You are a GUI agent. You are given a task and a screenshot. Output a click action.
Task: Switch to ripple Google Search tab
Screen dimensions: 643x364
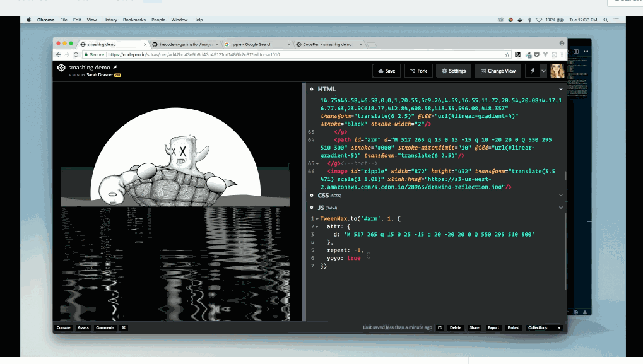point(257,44)
